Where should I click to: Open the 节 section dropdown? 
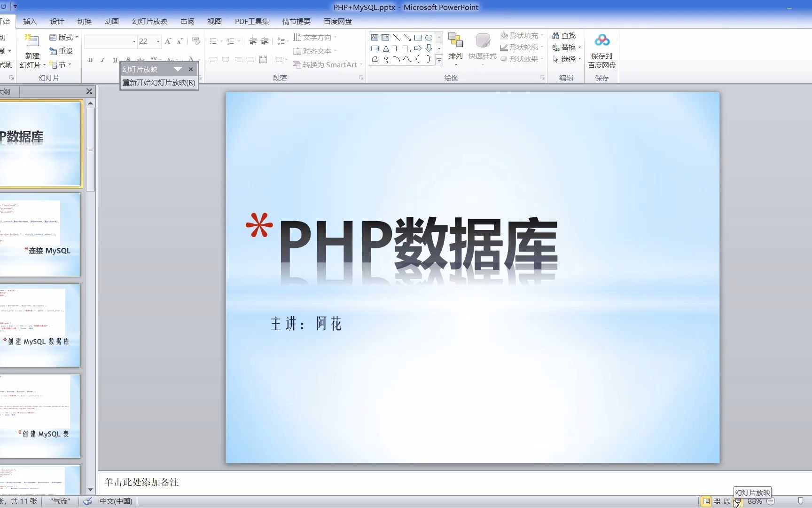60,64
